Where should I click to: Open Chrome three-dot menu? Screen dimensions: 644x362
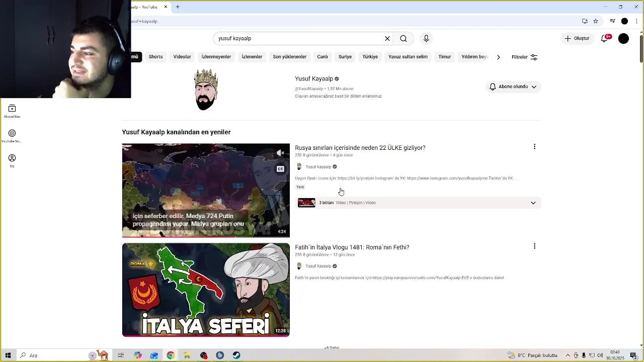tap(636, 21)
